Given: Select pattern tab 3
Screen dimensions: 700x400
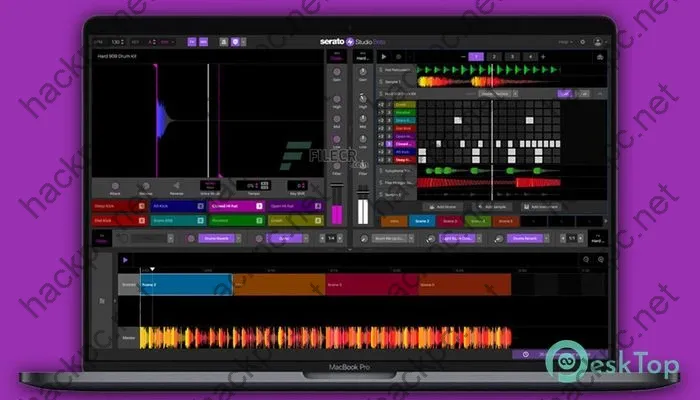Looking at the screenshot, I should tap(512, 57).
